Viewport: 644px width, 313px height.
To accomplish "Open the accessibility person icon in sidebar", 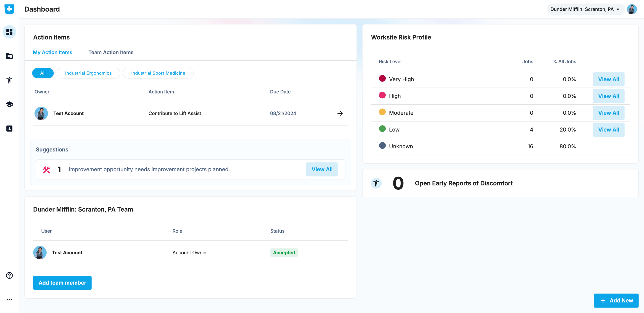I will coord(9,80).
